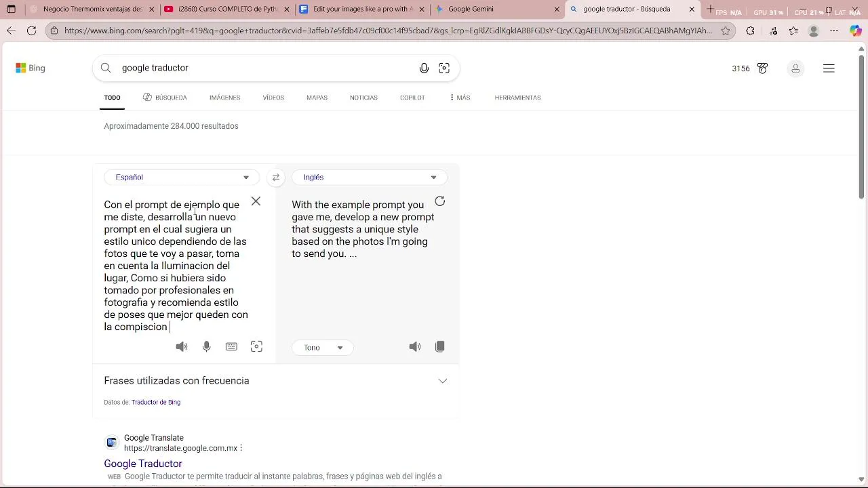This screenshot has height=488, width=868.
Task: Select the TODO search tab
Action: pyautogui.click(x=112, y=98)
